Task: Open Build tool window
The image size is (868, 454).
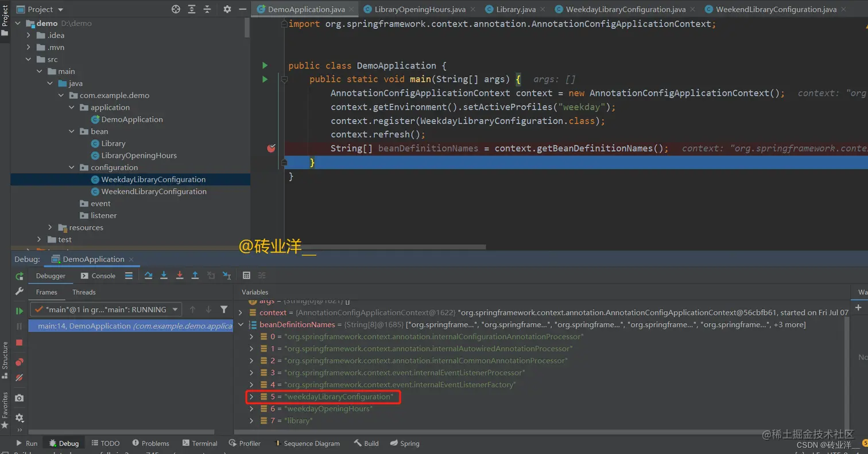Action: tap(366, 443)
